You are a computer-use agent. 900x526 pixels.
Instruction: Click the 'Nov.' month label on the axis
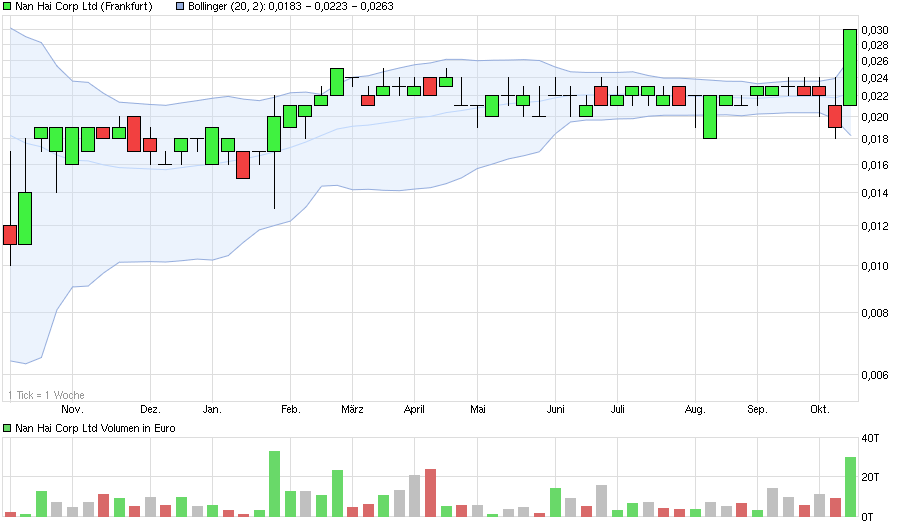[72, 409]
